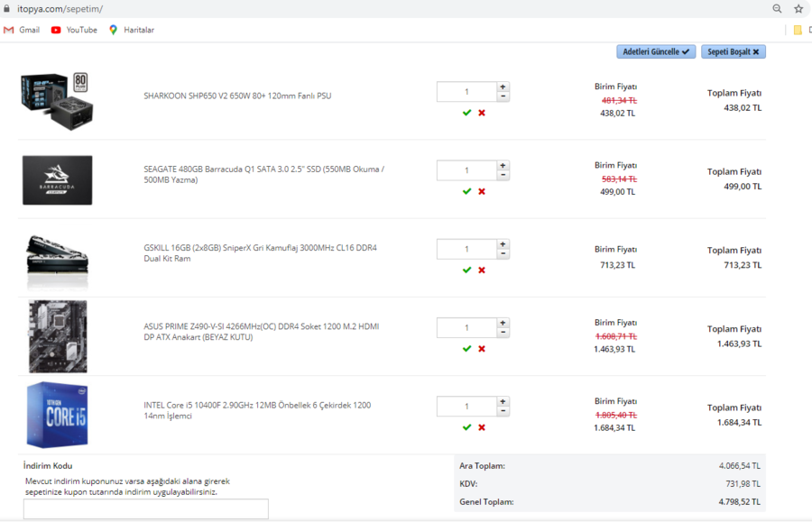Increase GSKILL RAM quantity with plus
The image size is (812, 522).
tap(503, 244)
